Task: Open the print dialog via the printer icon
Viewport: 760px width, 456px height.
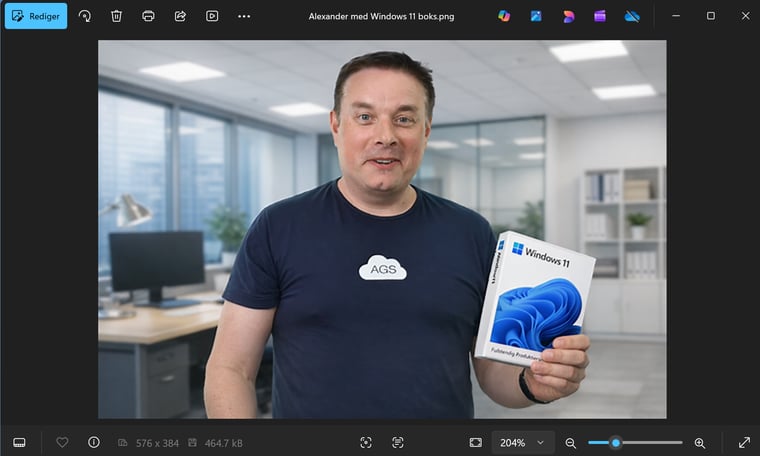Action: [148, 16]
